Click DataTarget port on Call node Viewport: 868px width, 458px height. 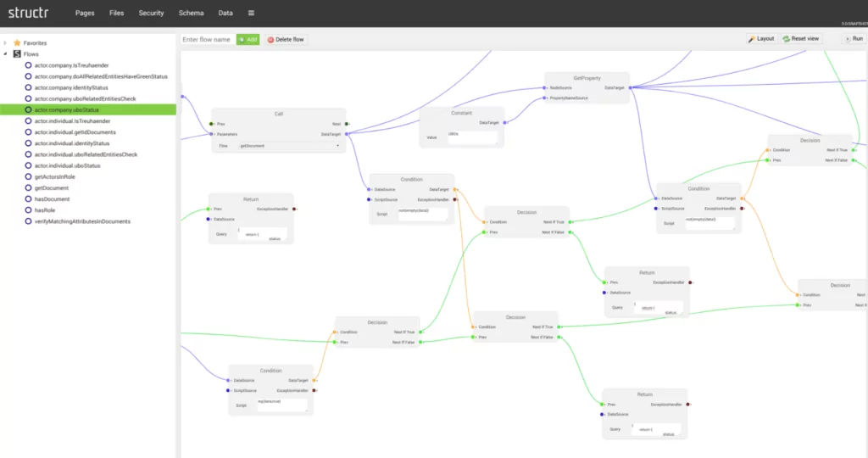(347, 134)
